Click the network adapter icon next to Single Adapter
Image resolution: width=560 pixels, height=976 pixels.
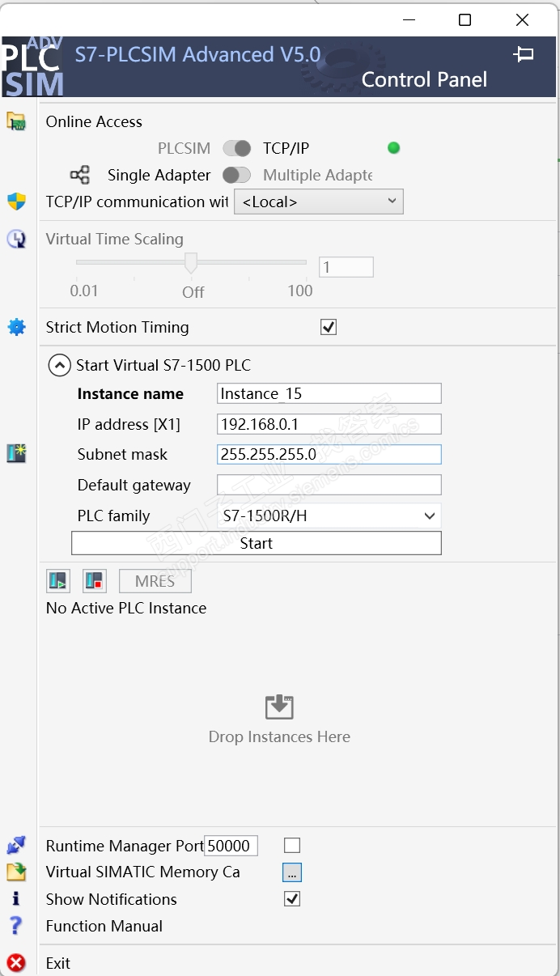point(80,175)
